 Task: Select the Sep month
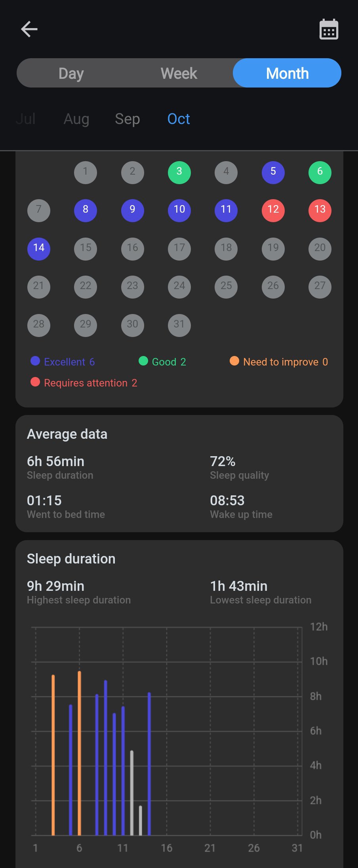128,119
